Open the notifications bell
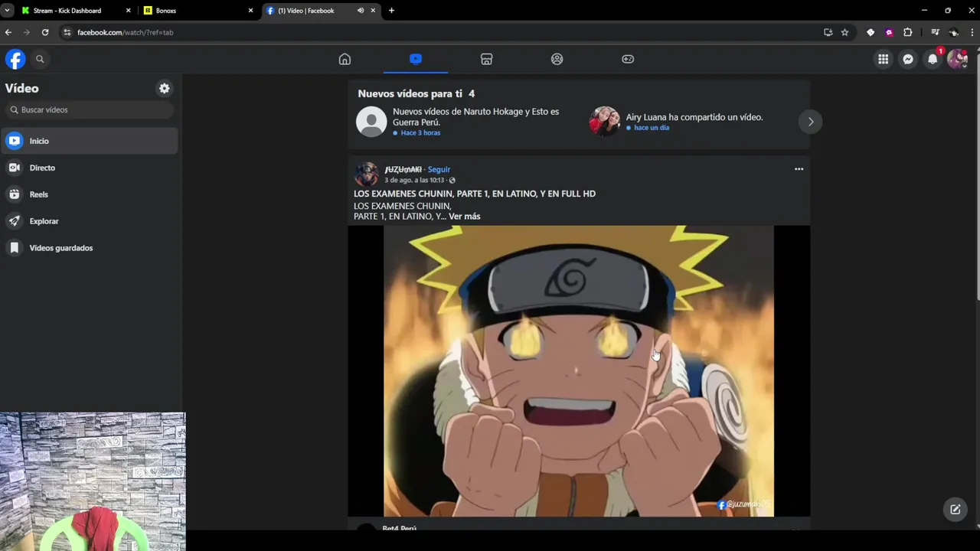This screenshot has width=980, height=551. pos(933,59)
